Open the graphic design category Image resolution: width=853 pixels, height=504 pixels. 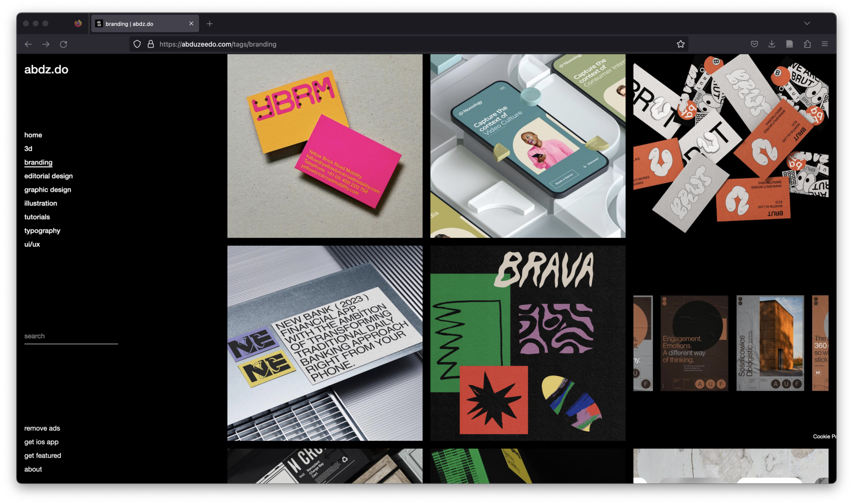click(x=47, y=190)
